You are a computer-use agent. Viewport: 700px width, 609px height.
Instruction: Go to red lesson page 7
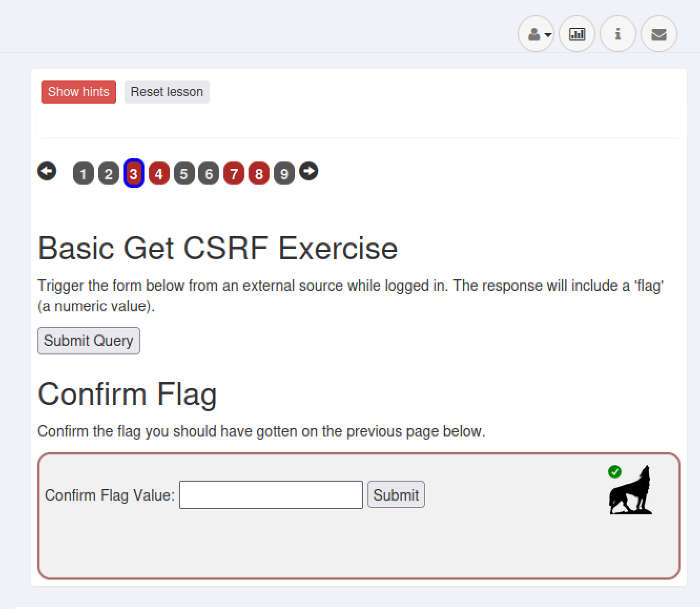pos(234,174)
